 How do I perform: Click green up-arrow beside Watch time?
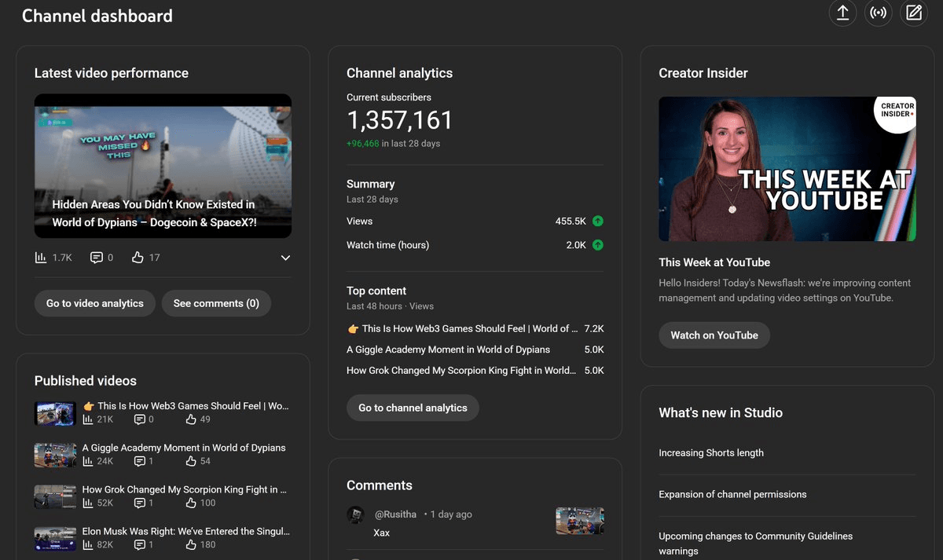[x=597, y=245]
